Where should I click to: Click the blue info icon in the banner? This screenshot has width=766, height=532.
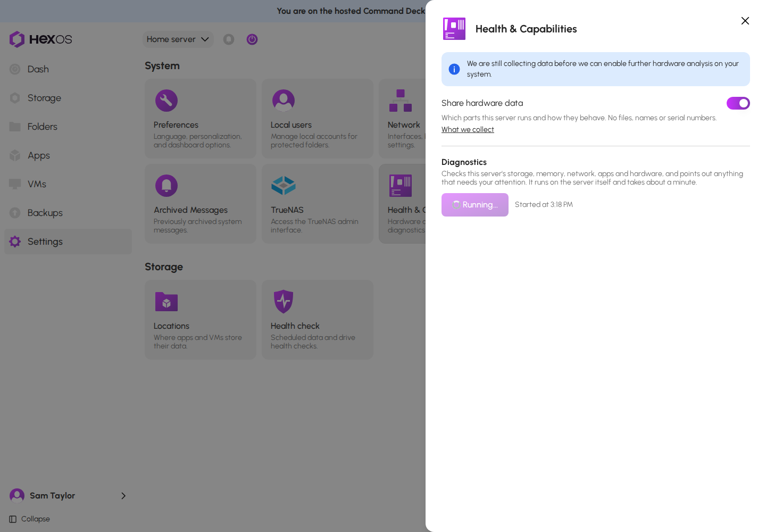click(454, 69)
